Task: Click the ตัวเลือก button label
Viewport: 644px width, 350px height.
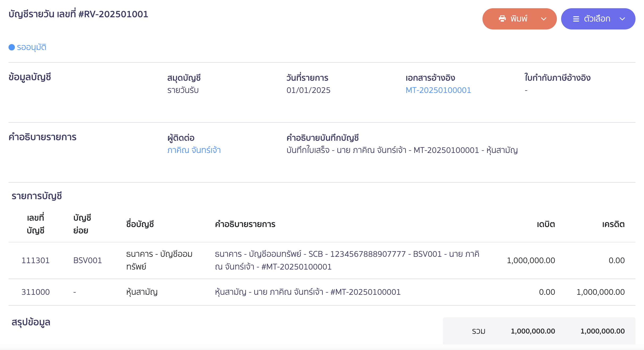Action: pos(597,19)
